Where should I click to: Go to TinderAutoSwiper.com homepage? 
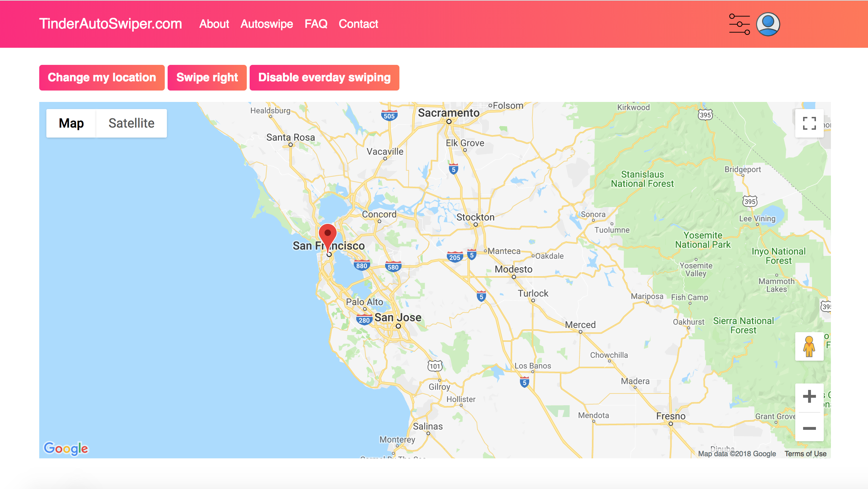coord(111,24)
